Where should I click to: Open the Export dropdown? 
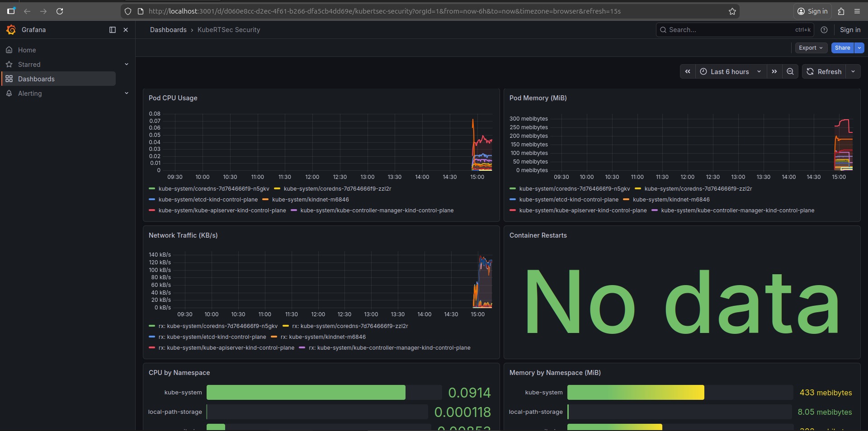click(810, 47)
